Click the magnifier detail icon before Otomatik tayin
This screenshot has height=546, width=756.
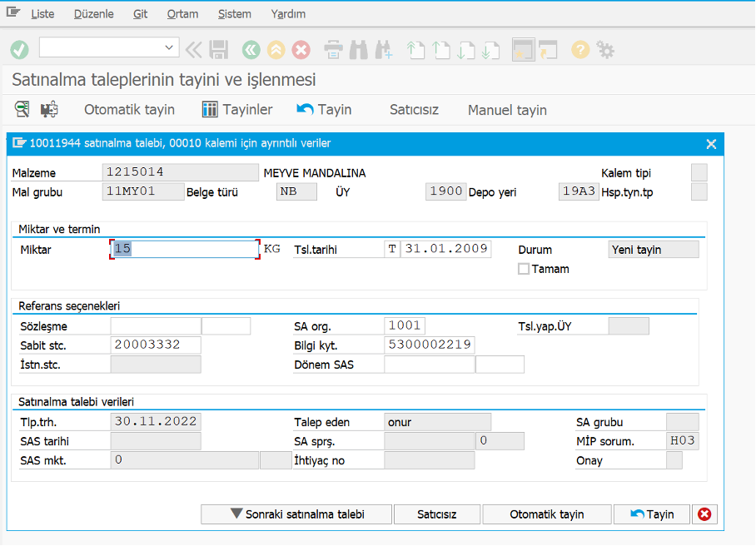click(x=22, y=109)
